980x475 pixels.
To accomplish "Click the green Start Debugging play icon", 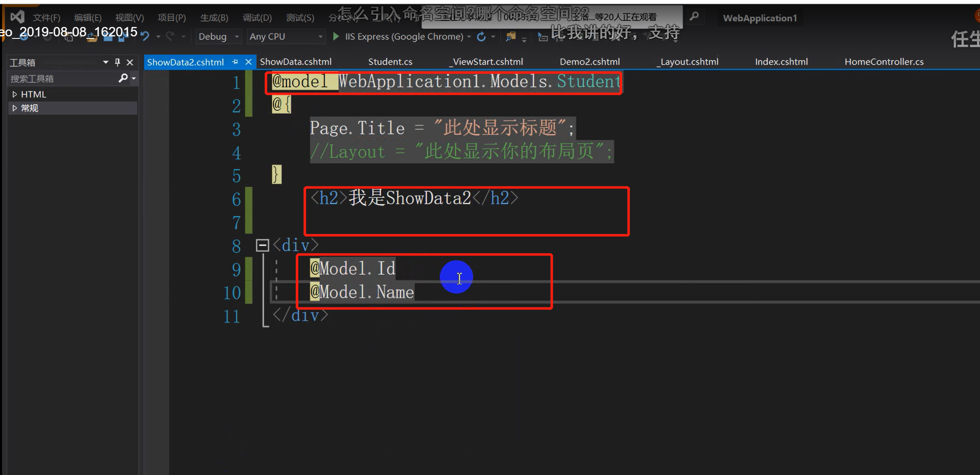I will click(x=336, y=37).
